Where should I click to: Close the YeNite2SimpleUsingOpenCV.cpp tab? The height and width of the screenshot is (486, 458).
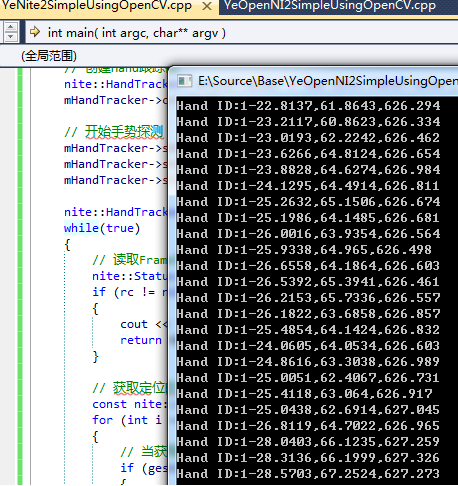click(x=207, y=6)
